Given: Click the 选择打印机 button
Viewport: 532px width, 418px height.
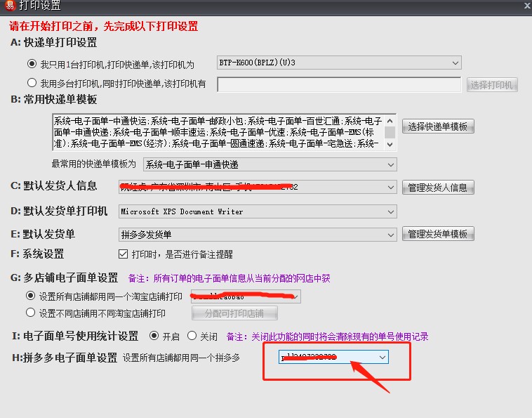Looking at the screenshot, I should (x=492, y=85).
